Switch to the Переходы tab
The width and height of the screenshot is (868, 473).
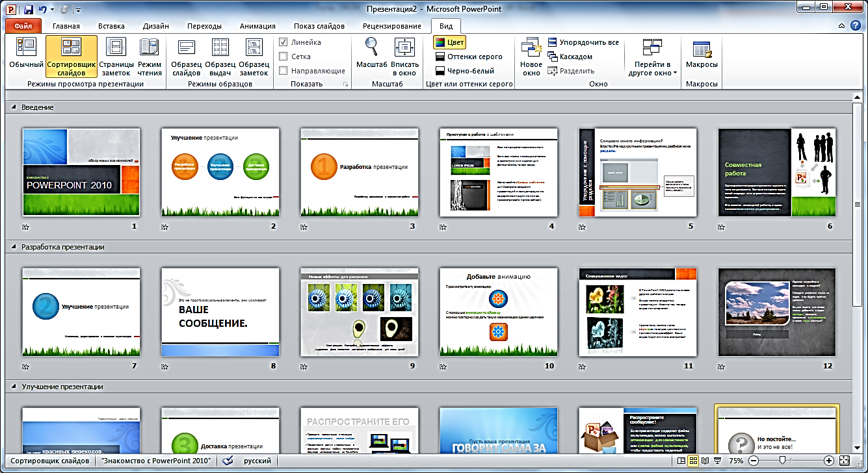click(204, 26)
